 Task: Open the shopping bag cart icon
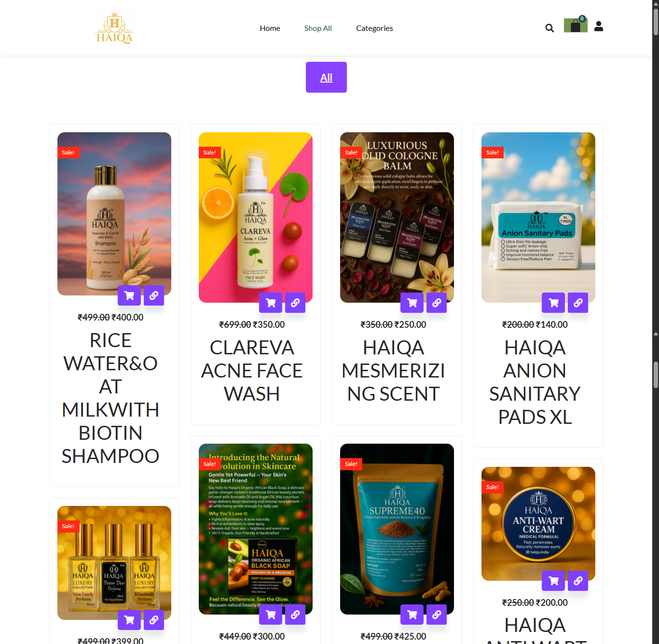[x=576, y=25]
